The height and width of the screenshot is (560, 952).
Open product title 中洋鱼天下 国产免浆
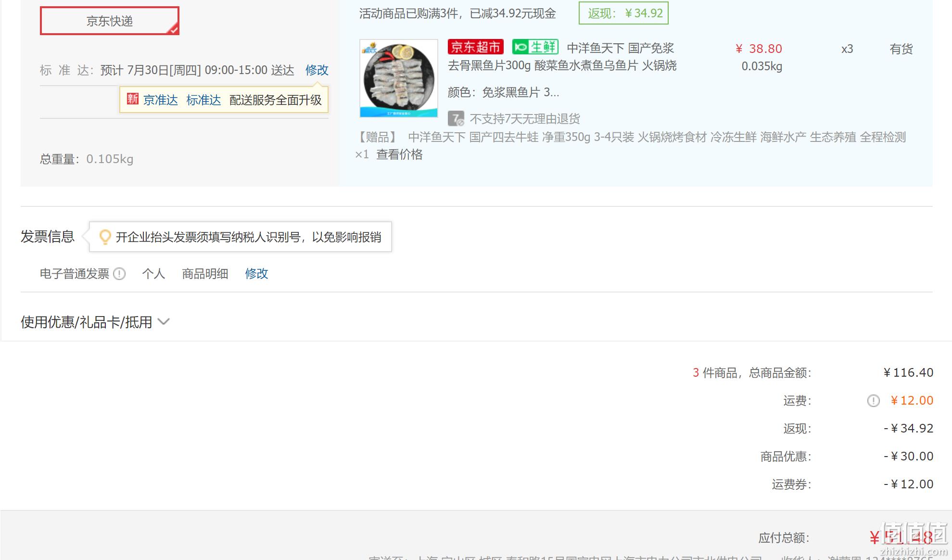pyautogui.click(x=621, y=48)
